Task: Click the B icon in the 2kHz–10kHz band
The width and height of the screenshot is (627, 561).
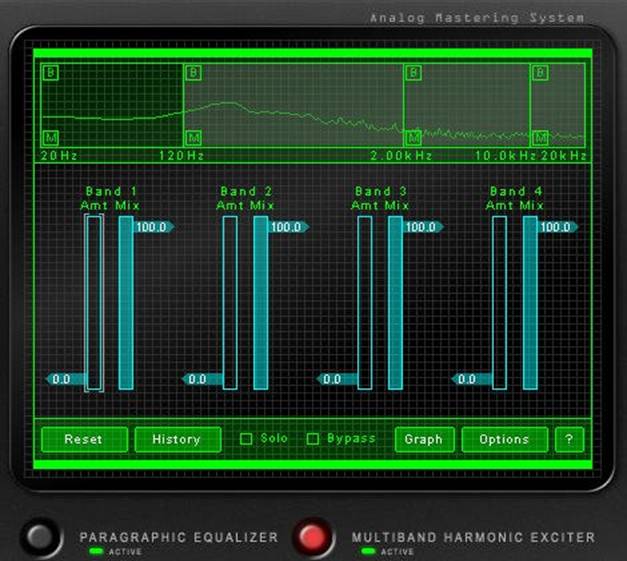Action: [x=412, y=73]
